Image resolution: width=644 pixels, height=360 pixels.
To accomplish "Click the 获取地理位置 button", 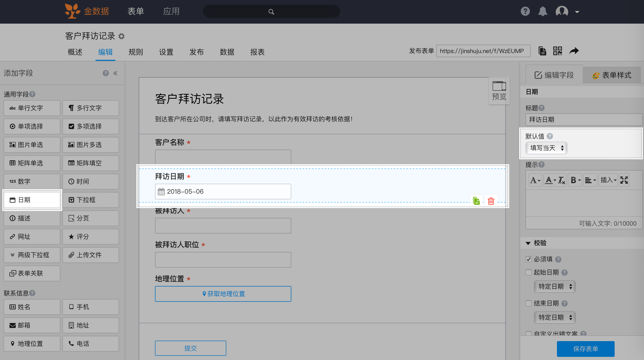I will (223, 294).
